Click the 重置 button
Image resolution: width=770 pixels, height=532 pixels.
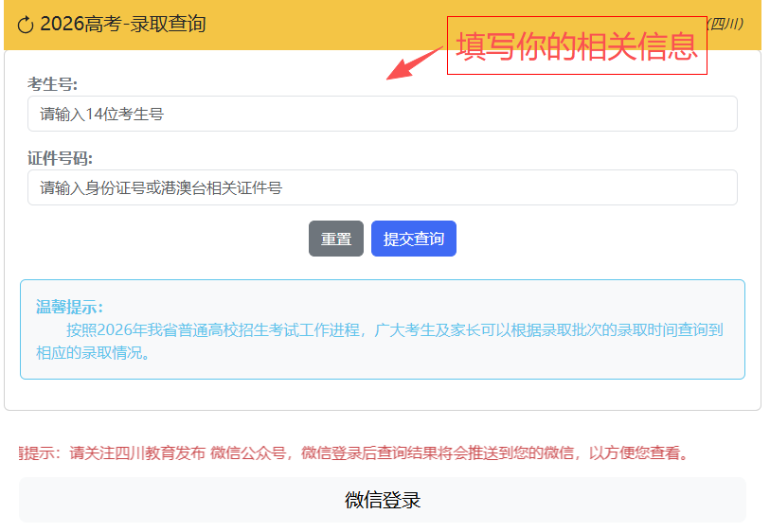[336, 239]
